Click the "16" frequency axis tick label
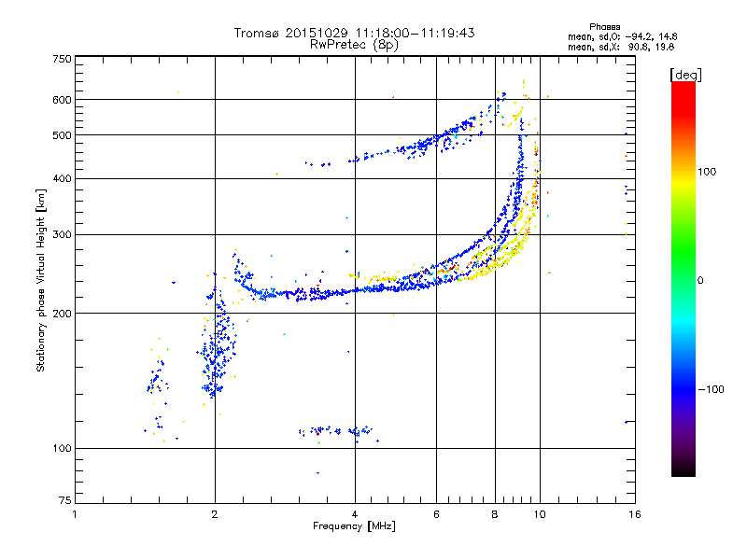The image size is (747, 560). coord(635,514)
